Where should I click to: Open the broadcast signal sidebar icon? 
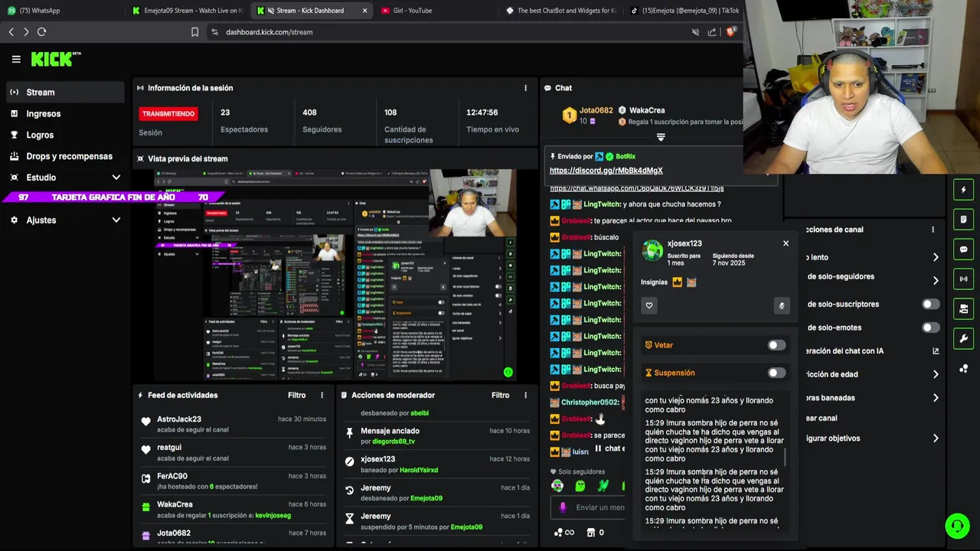(x=963, y=279)
